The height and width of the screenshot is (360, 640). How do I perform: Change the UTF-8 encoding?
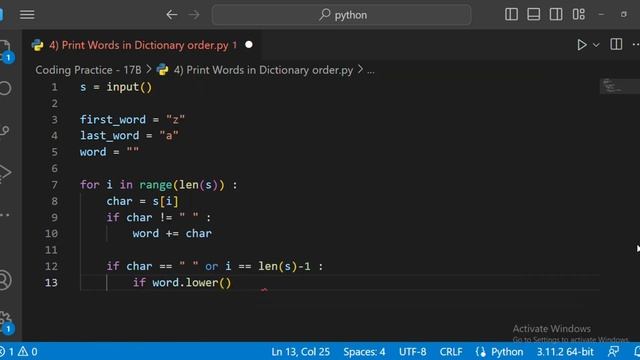[x=413, y=351]
